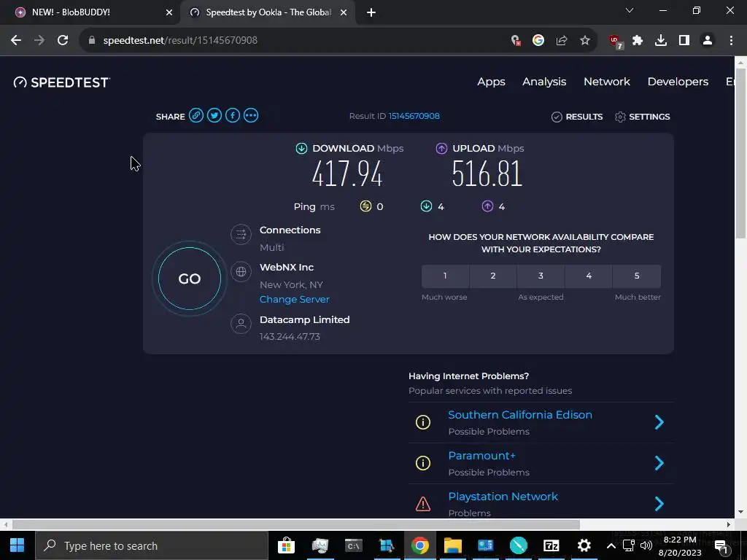Click the Playstation Network warning icon

[x=423, y=504]
